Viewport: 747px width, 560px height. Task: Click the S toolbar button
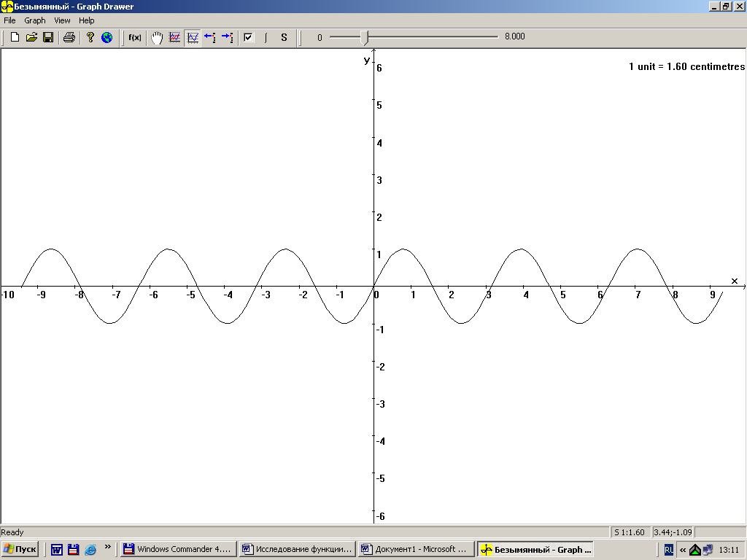tap(284, 37)
